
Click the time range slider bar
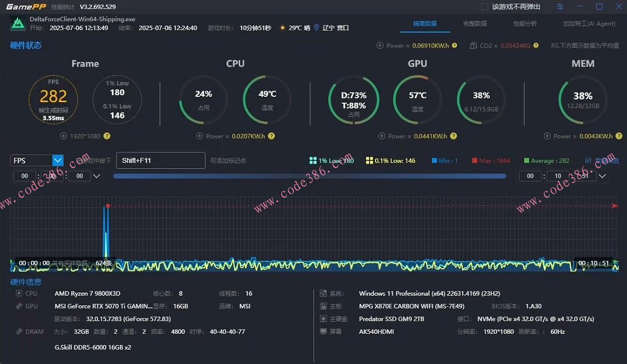[x=309, y=176]
